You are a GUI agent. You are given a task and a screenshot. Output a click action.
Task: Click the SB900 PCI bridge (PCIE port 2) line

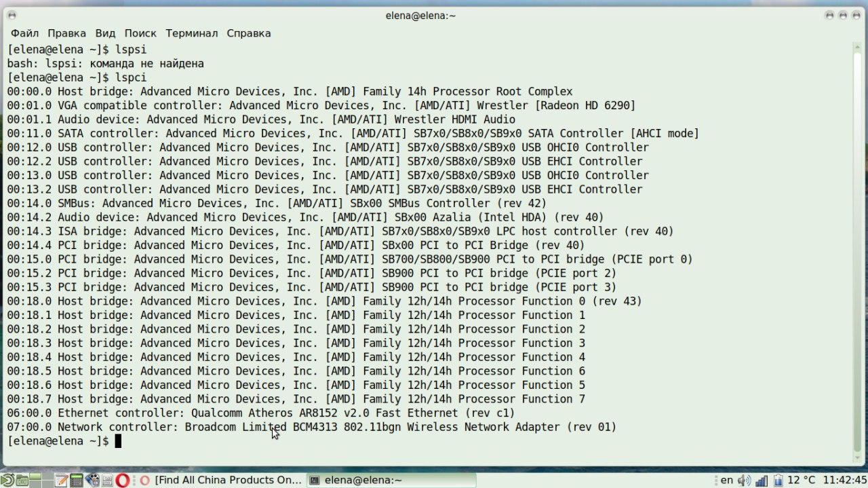[312, 273]
